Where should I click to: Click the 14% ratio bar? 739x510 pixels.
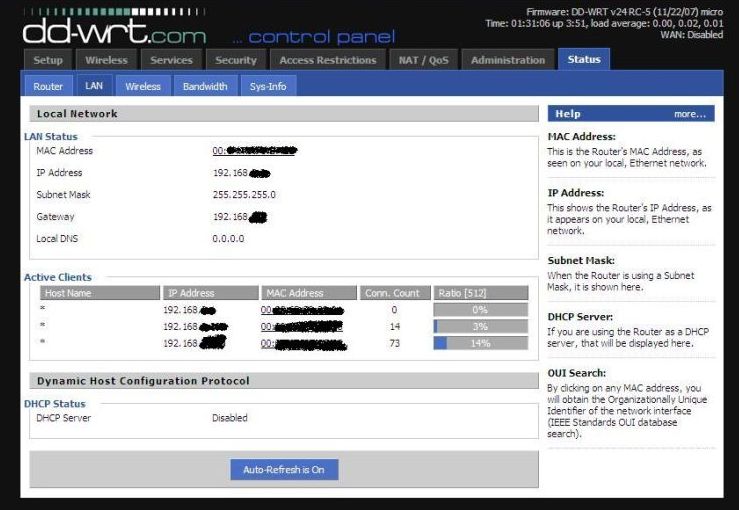[x=480, y=343]
